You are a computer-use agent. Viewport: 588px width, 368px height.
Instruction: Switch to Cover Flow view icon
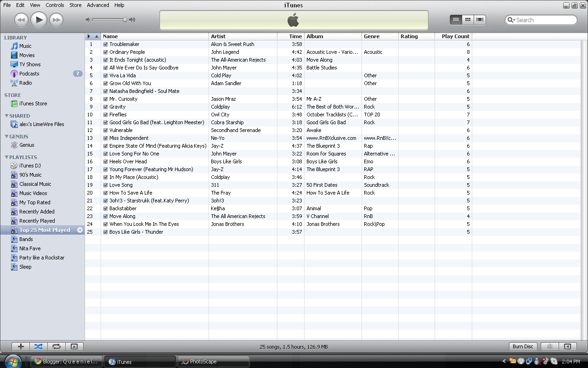[480, 19]
